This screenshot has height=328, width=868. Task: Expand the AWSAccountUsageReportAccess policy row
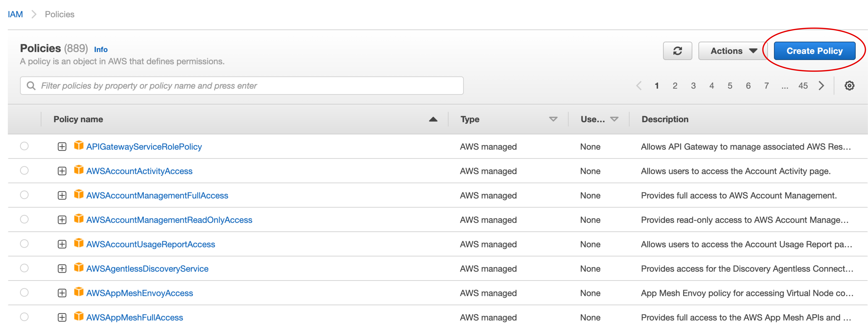62,244
